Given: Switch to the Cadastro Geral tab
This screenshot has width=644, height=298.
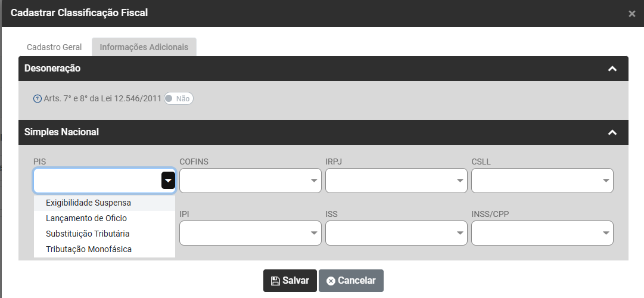Looking at the screenshot, I should (54, 47).
